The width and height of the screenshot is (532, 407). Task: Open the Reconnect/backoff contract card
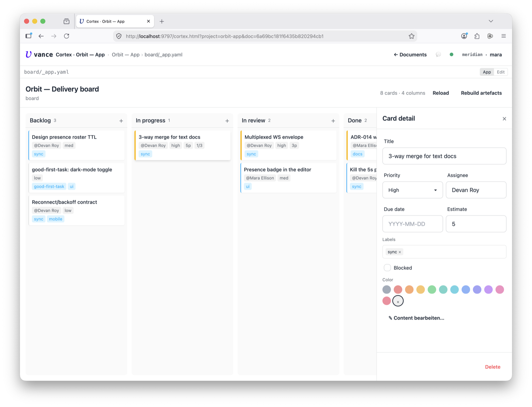[76, 210]
